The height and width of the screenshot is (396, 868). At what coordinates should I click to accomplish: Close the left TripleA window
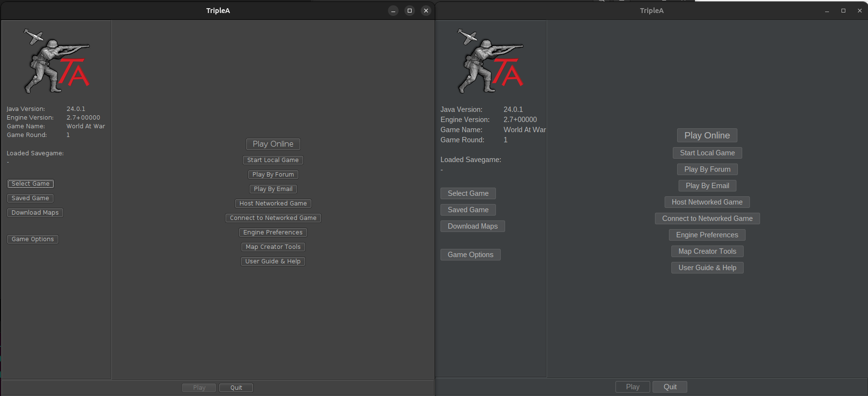[426, 11]
